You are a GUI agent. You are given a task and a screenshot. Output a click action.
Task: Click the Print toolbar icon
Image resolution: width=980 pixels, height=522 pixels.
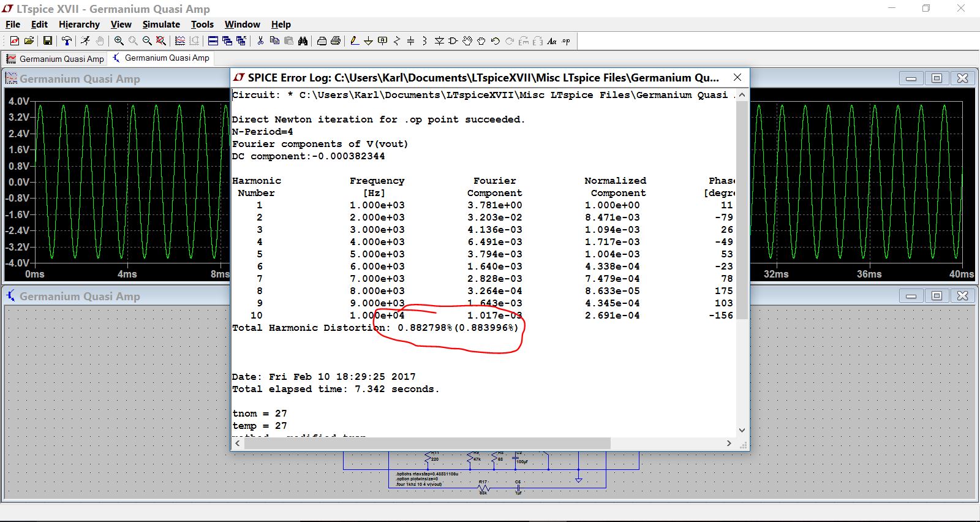tap(336, 41)
